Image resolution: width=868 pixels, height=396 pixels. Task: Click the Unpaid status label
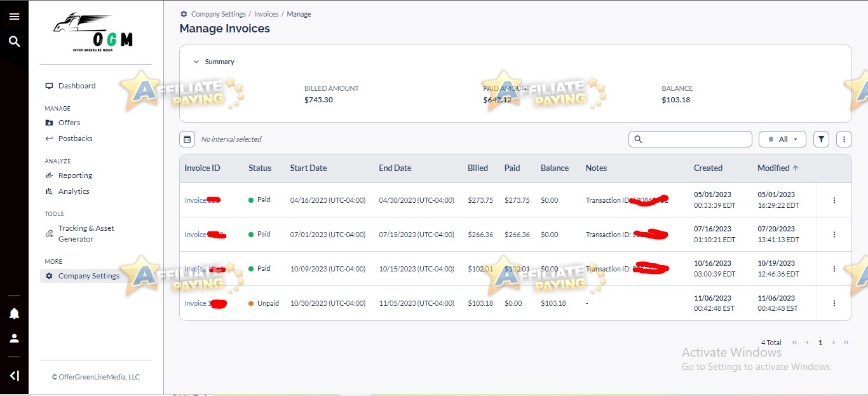click(268, 303)
